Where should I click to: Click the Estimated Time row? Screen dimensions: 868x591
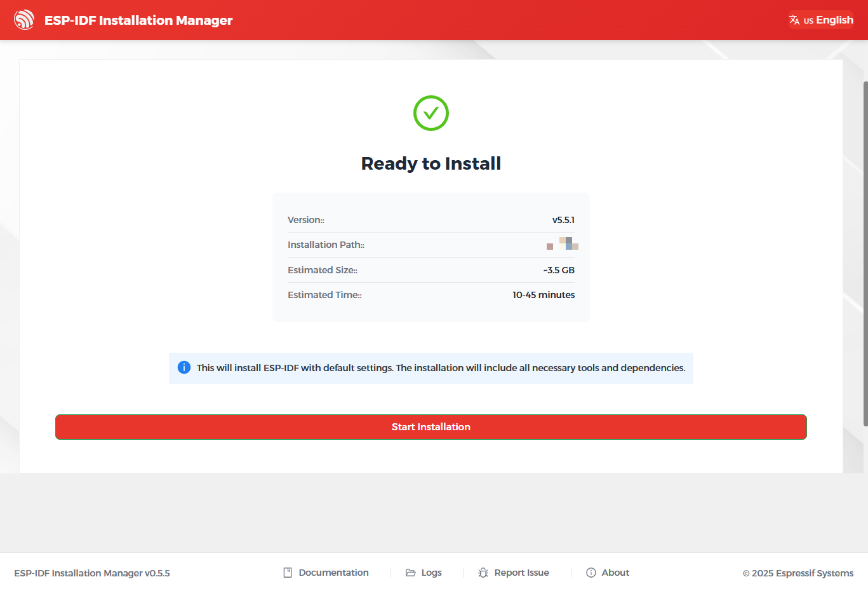431,294
